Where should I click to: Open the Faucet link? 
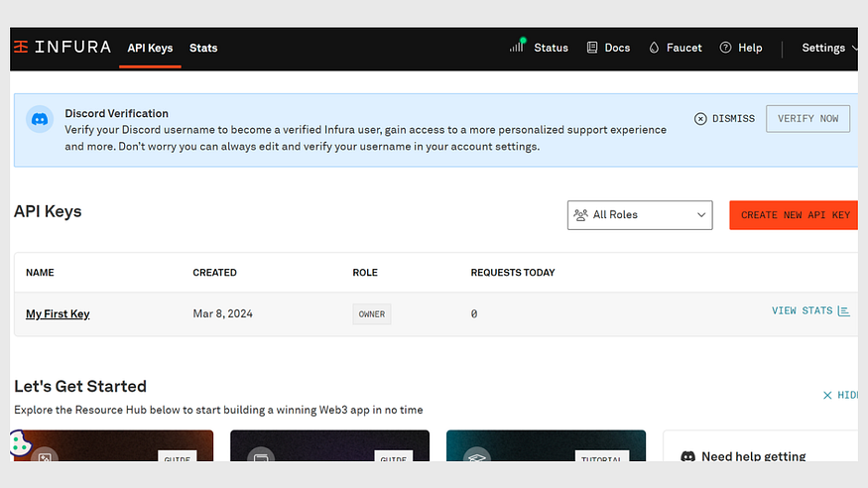[683, 49]
